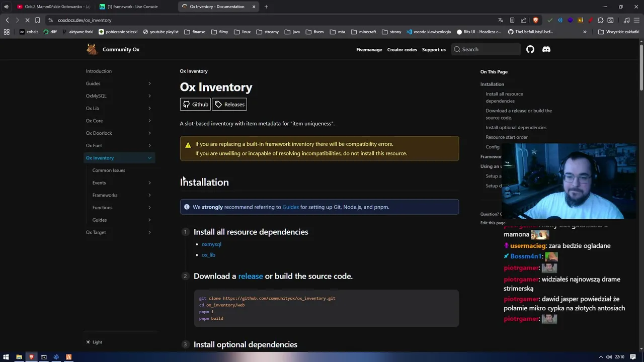Show more bookmarks with overflow chevron
Screen dimensions: 644x362
click(x=585, y=32)
